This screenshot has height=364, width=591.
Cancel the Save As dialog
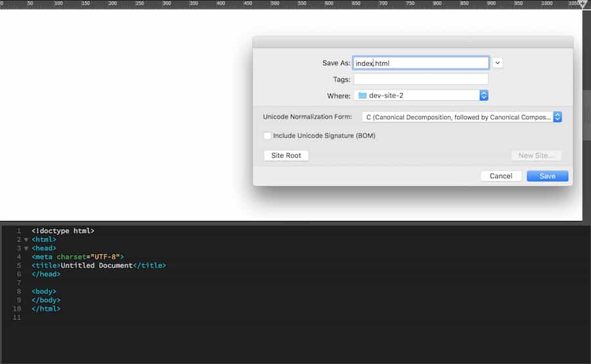(500, 176)
